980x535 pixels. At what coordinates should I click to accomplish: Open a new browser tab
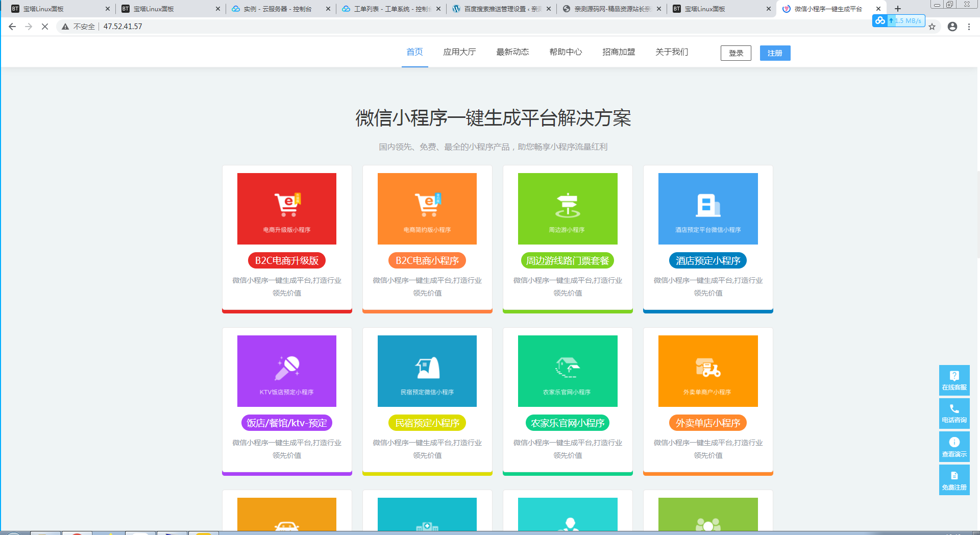coord(898,9)
